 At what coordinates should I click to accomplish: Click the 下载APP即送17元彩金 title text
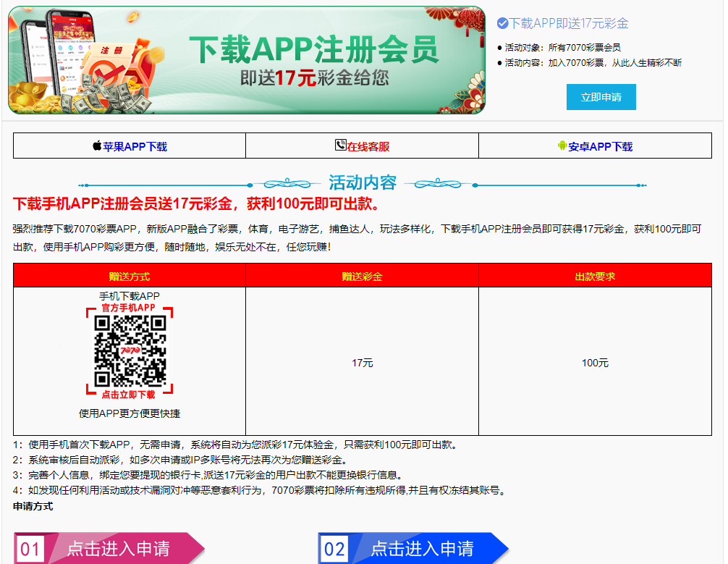(x=569, y=23)
